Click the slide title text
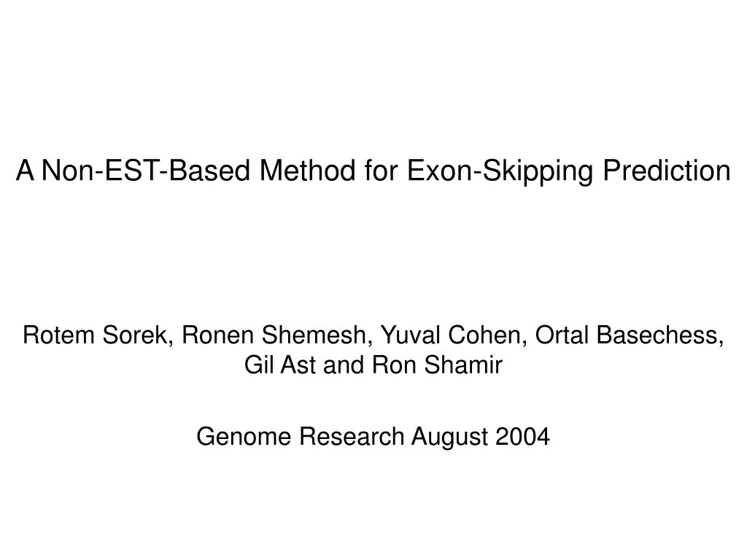This screenshot has height=560, width=747. pyautogui.click(x=373, y=171)
